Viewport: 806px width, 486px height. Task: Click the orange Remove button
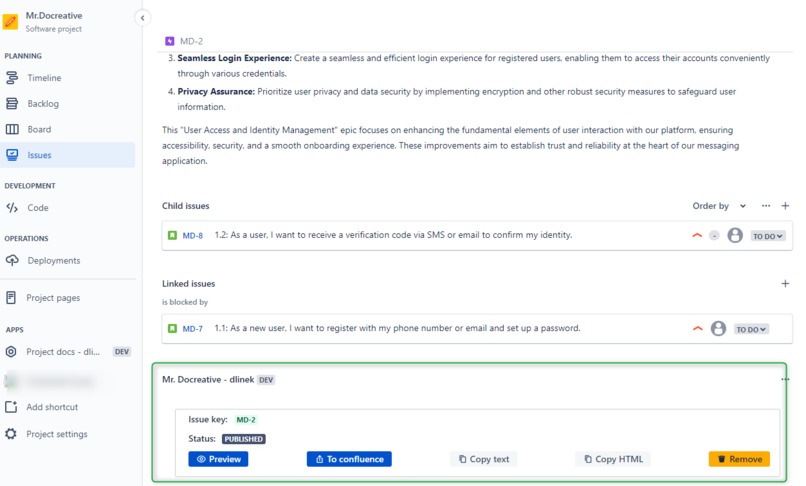(739, 459)
